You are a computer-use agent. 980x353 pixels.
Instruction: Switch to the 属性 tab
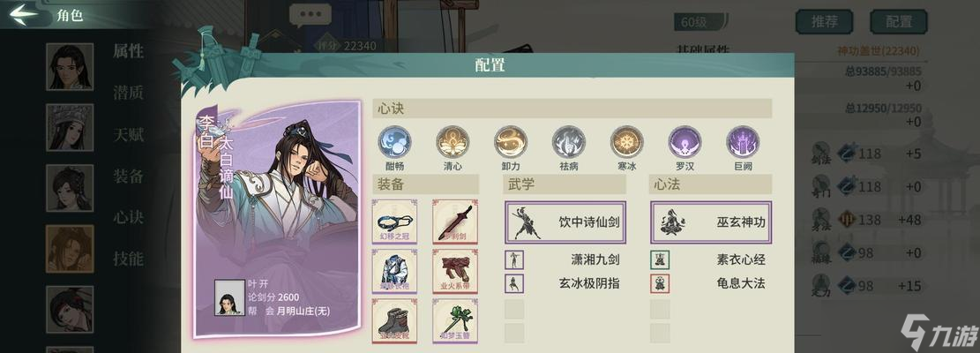pyautogui.click(x=128, y=52)
